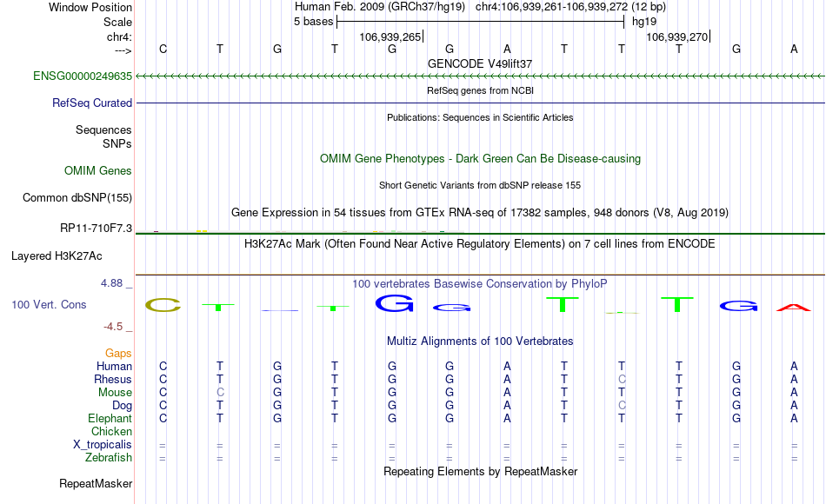Viewport: 826px width, 504px height.
Task: Click the greyed C in the Mouse row
Action: point(220,393)
